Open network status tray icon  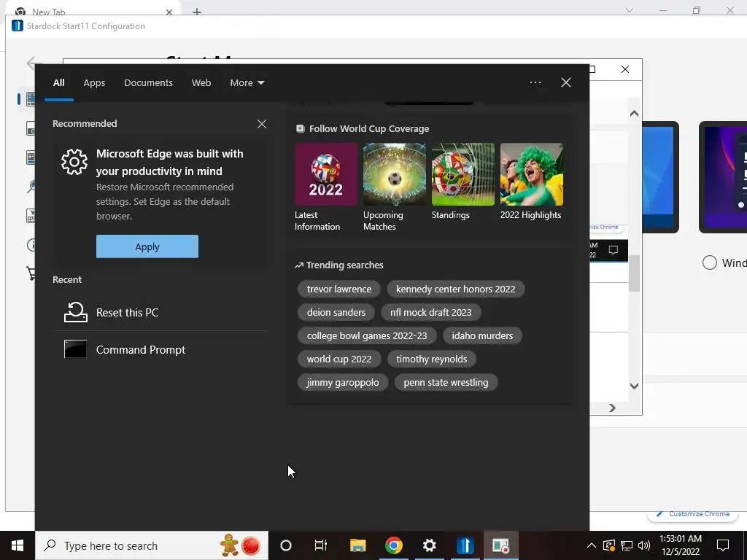point(627,545)
